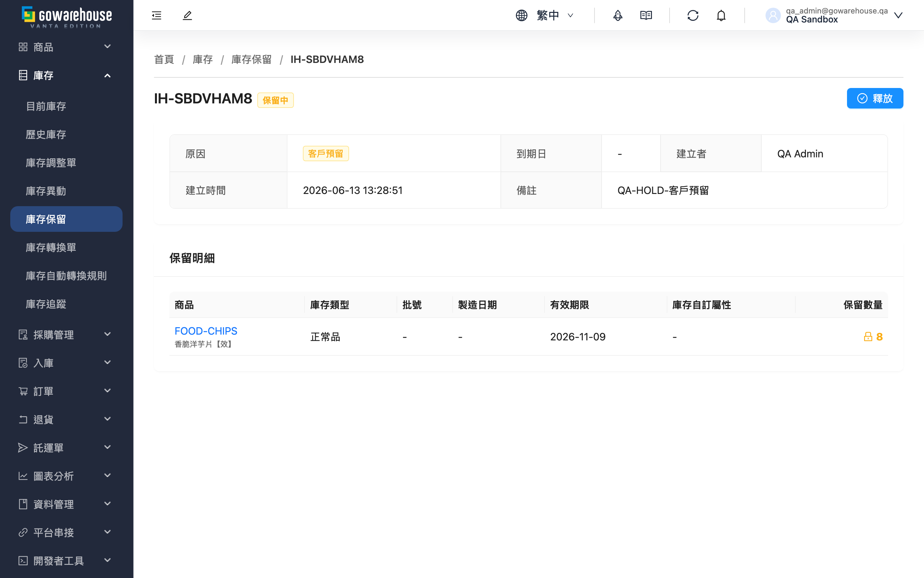Expand the 託運單 menu chevron

(107, 448)
